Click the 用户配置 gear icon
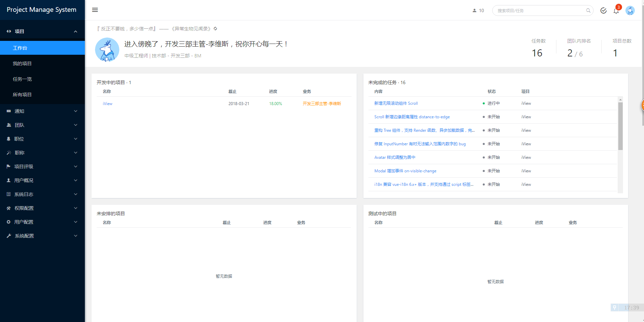Image resolution: width=644 pixels, height=322 pixels. (8, 222)
